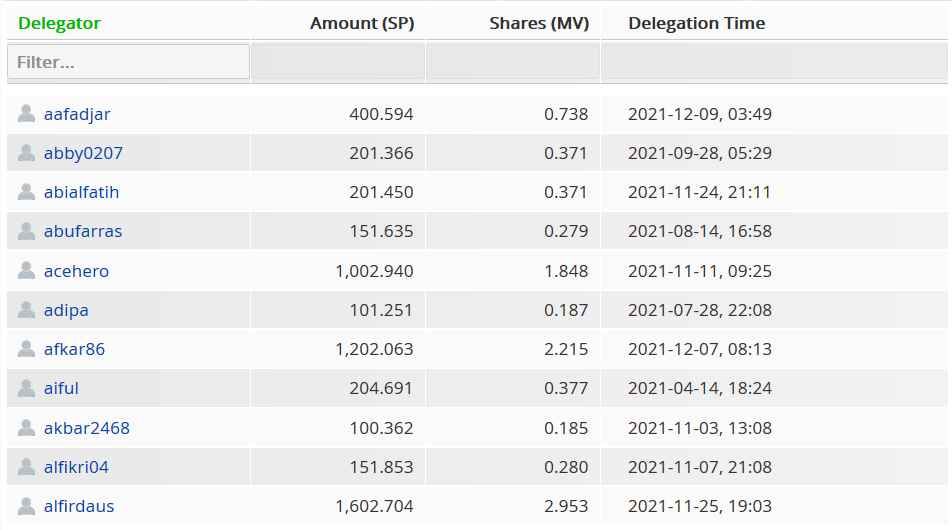952x530 pixels.
Task: Select the user icon beside adipa
Action: pos(26,310)
